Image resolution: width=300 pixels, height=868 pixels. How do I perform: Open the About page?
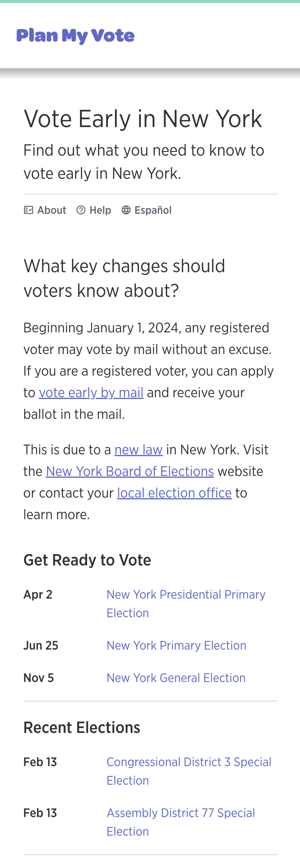[x=51, y=210]
